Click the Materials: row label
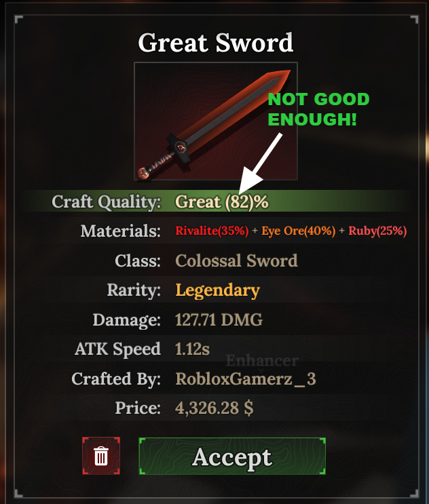 (121, 231)
